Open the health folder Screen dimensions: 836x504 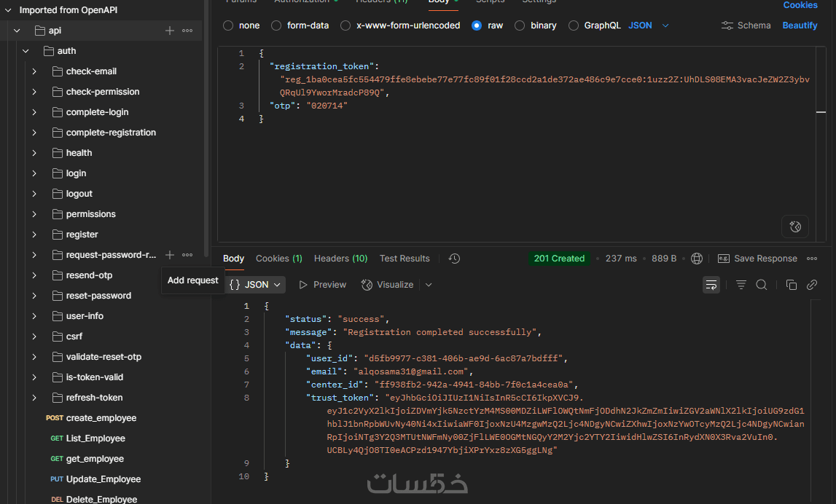click(79, 153)
